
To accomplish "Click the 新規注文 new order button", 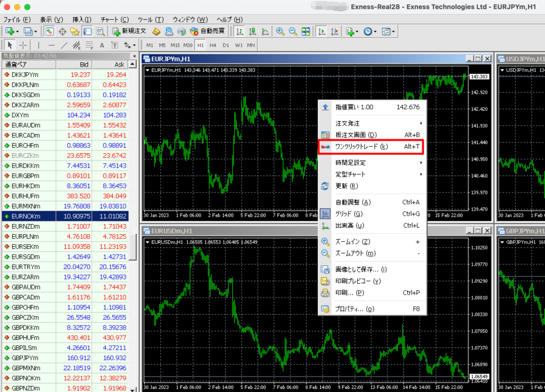I will coord(129,31).
